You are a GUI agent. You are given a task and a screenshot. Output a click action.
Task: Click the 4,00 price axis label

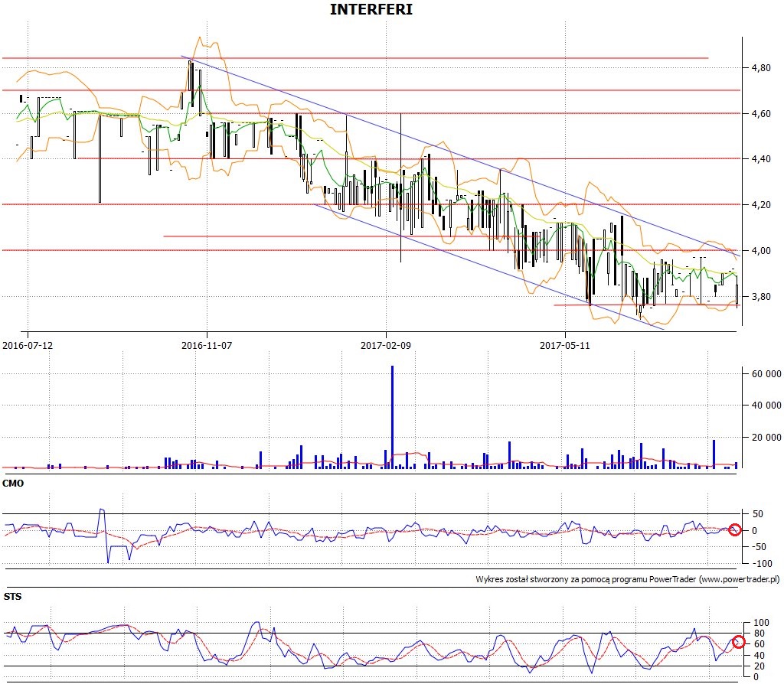click(760, 251)
